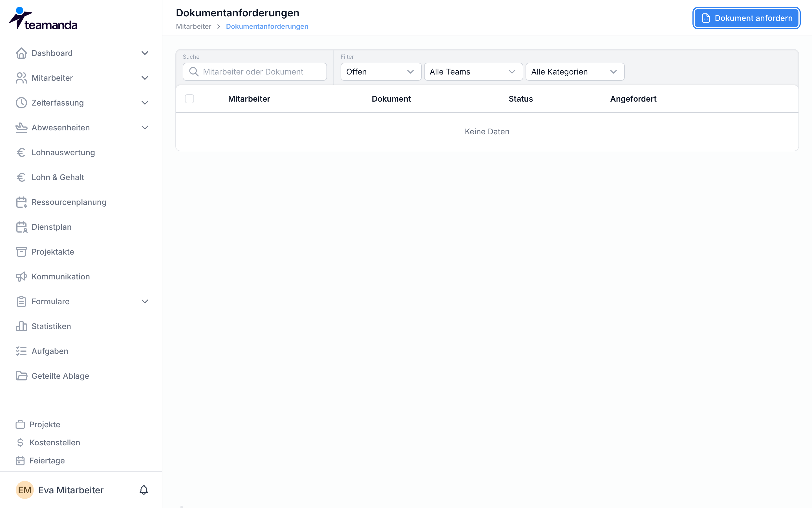This screenshot has height=508, width=812.
Task: Click the Lohn & Gehalt euro icon
Action: [x=21, y=178]
